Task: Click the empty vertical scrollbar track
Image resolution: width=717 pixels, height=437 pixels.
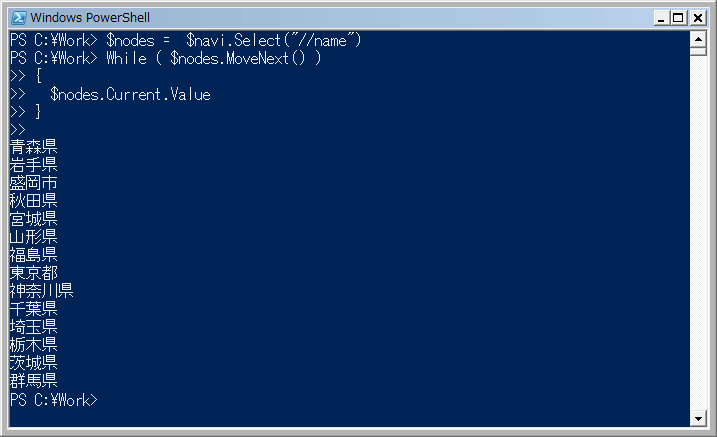Action: pyautogui.click(x=698, y=233)
